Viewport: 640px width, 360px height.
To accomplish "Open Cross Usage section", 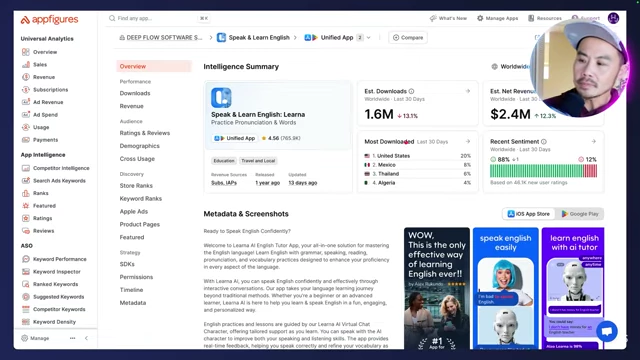I will (137, 159).
